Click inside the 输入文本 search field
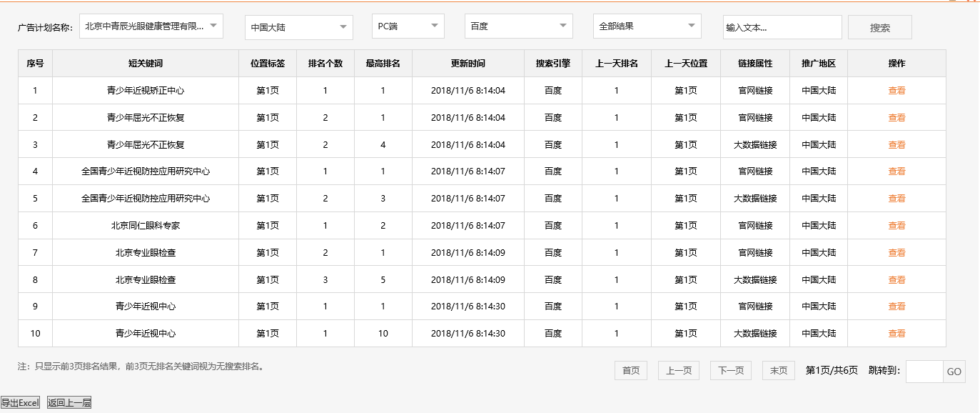Viewport: 980px width, 413px height. click(782, 26)
